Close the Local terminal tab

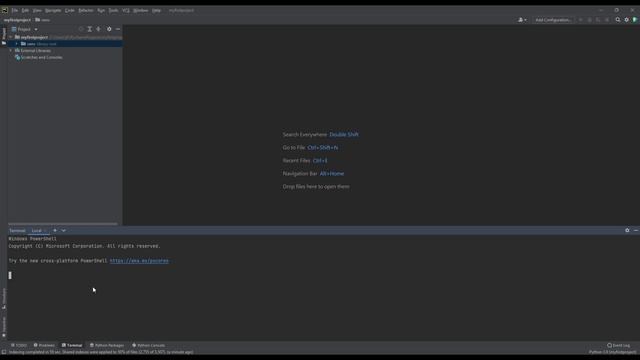[45, 231]
